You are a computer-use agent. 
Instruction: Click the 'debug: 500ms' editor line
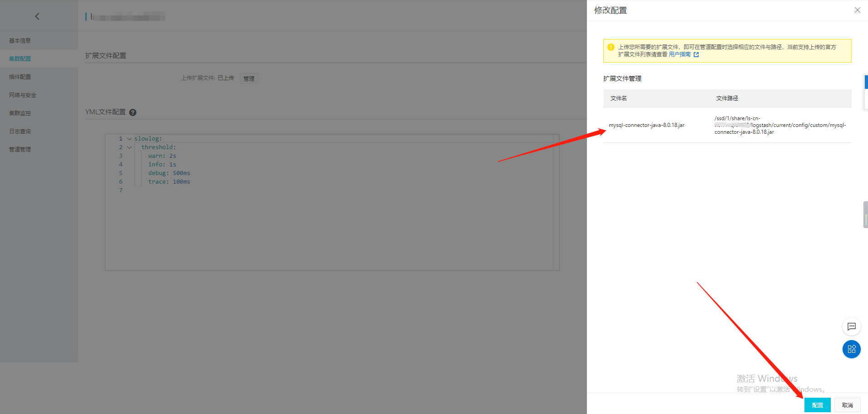point(169,173)
